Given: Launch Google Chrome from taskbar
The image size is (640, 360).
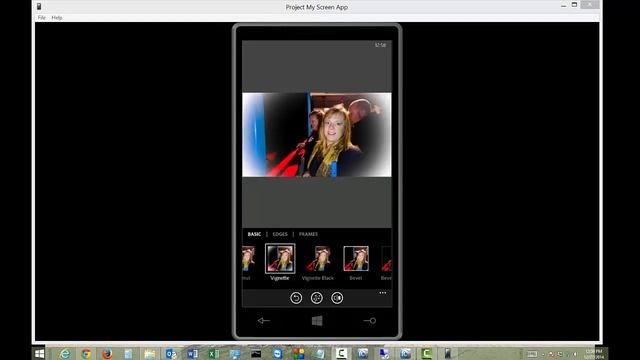Looking at the screenshot, I should [86, 354].
